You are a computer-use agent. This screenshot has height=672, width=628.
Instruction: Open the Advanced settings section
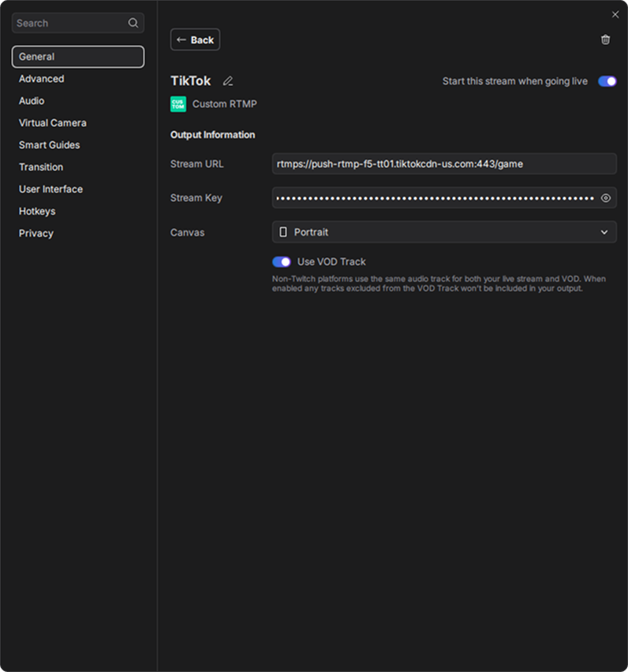[42, 79]
